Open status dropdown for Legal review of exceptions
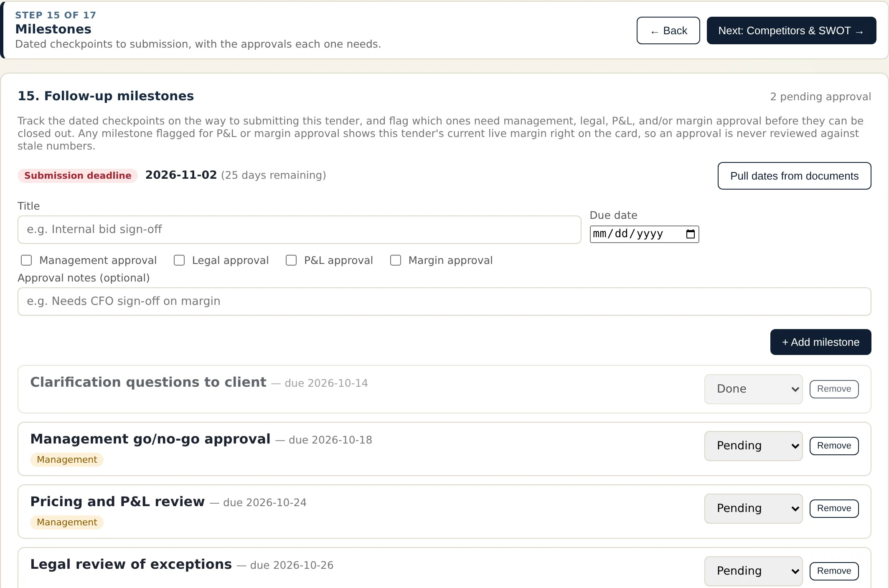This screenshot has height=588, width=889. click(753, 571)
